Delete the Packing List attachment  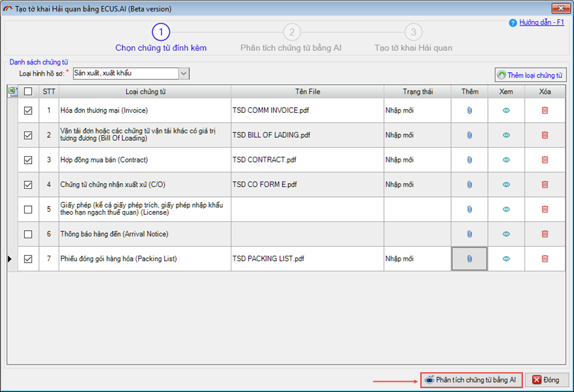click(545, 259)
